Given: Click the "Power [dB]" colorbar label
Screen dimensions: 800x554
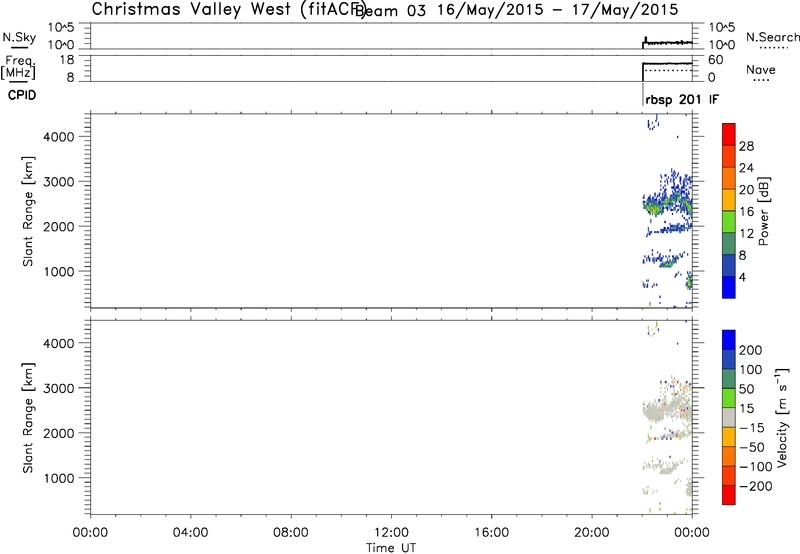Looking at the screenshot, I should pos(763,211).
